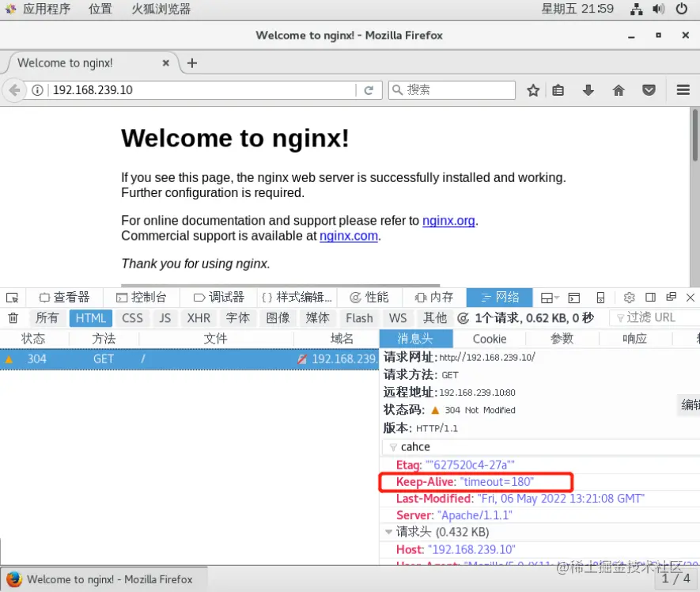Sort requests by 状态 column header
700x592 pixels.
click(x=34, y=339)
